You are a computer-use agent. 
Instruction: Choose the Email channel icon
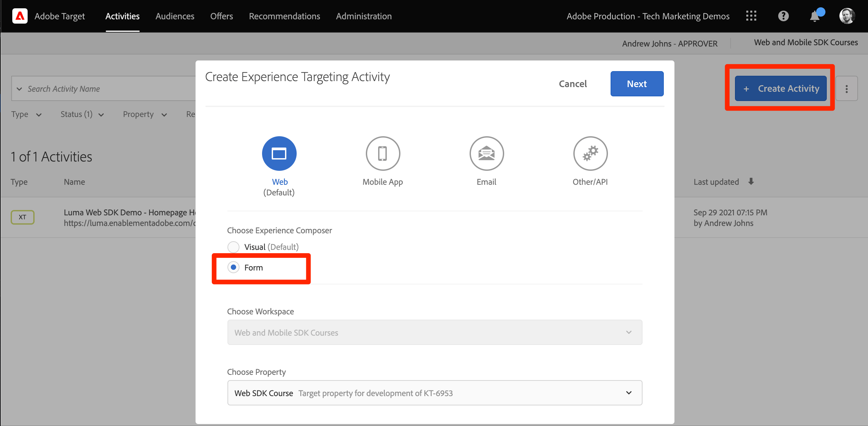486,154
